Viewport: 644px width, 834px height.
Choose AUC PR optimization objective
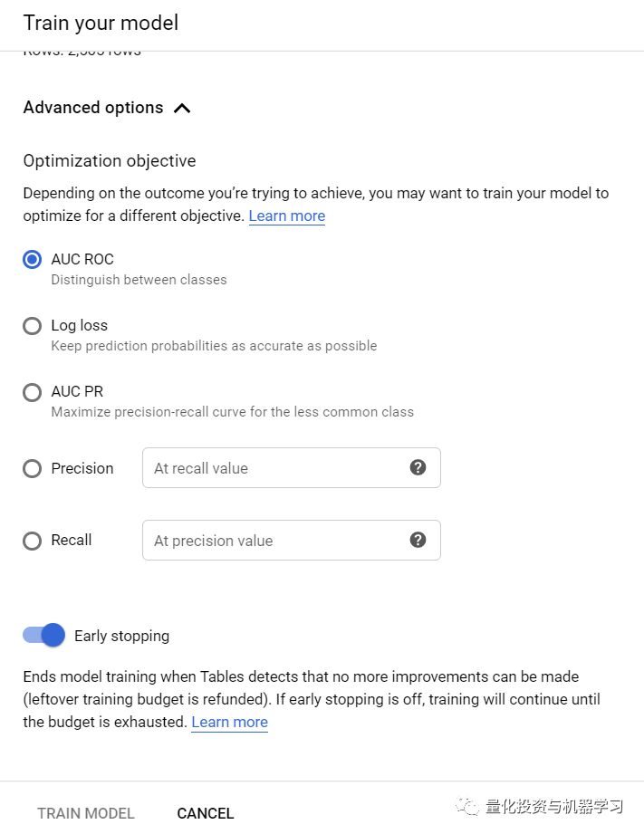tap(32, 392)
